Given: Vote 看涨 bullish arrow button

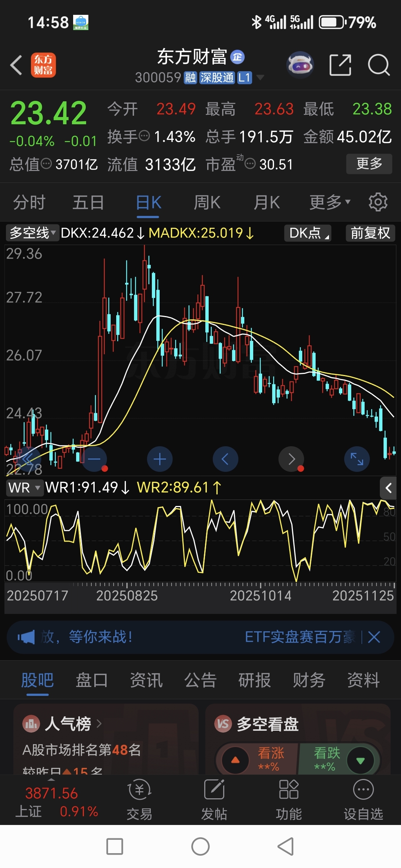Looking at the screenshot, I should tap(235, 760).
